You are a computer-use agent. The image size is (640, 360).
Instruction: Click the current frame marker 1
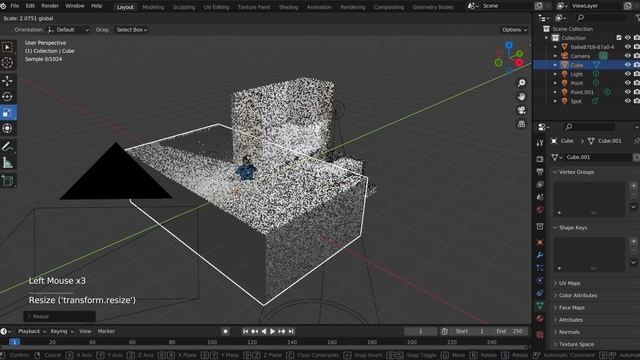click(x=14, y=342)
